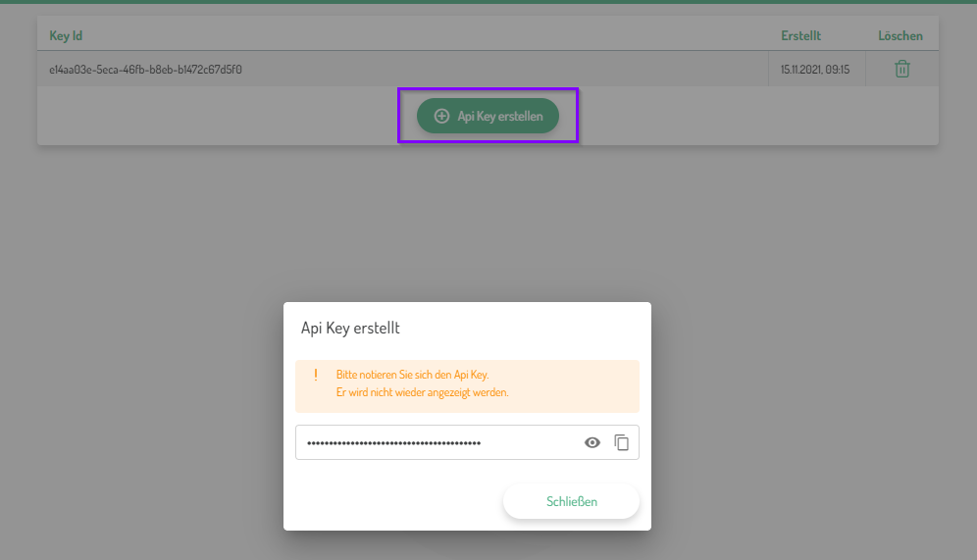Click the creation date 15.11.2021, 09:15
This screenshot has width=977, height=560.
point(814,70)
